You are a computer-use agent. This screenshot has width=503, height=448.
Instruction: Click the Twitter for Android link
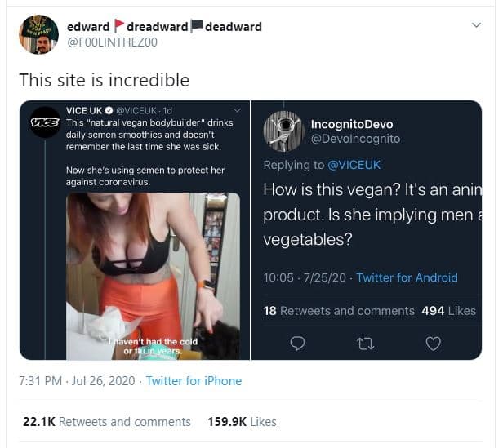coord(407,277)
